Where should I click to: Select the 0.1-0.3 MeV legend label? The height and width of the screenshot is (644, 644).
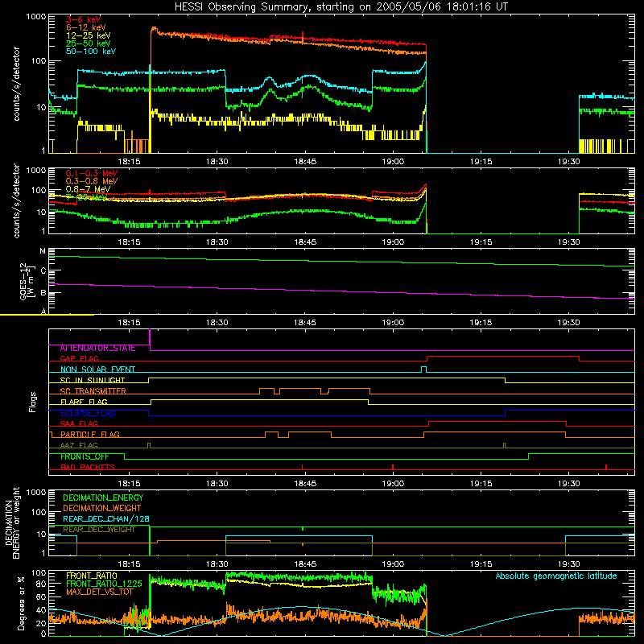[92, 173]
